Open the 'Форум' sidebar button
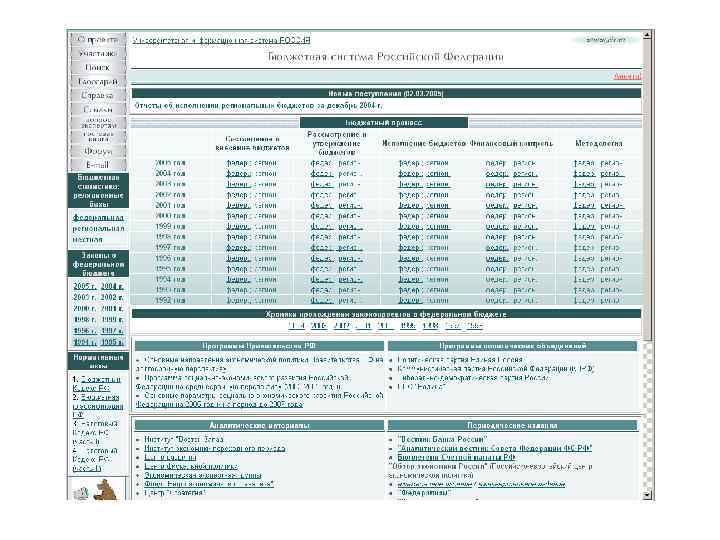The height and width of the screenshot is (540, 720). [98, 151]
